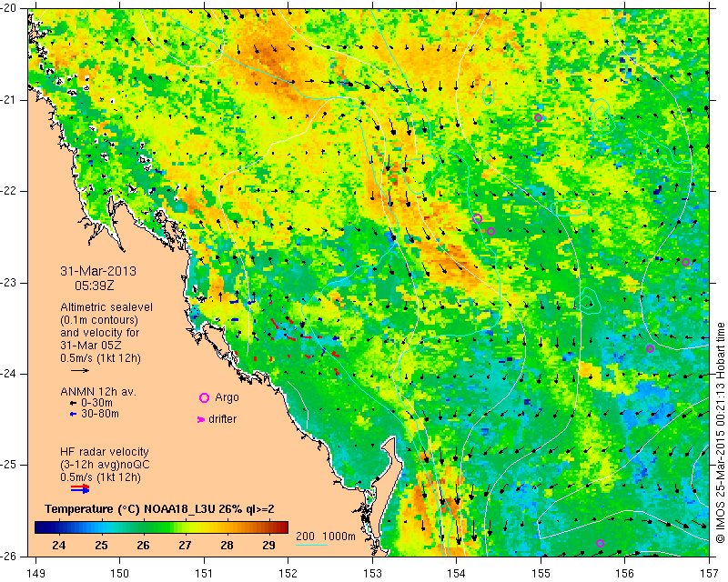Click the Argo float marker near 154.25E, 22.3S

pyautogui.click(x=477, y=218)
